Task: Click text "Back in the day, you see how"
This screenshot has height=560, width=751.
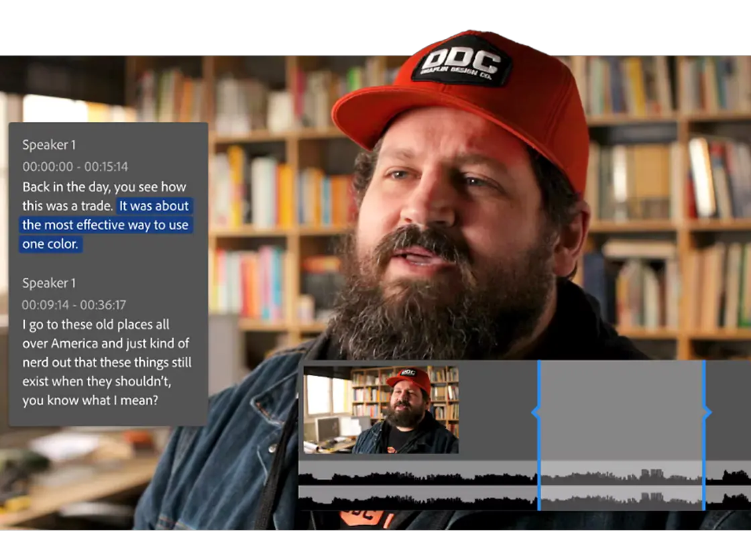Action: point(104,187)
